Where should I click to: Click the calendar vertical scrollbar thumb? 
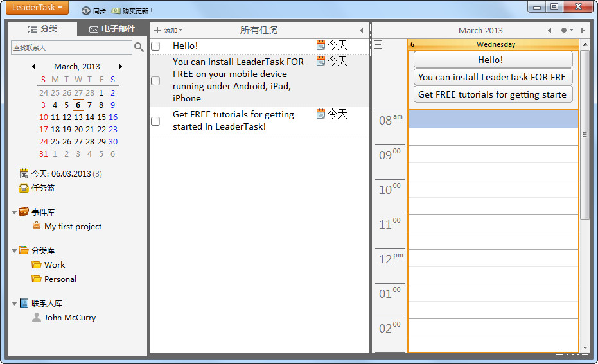[x=585, y=135]
